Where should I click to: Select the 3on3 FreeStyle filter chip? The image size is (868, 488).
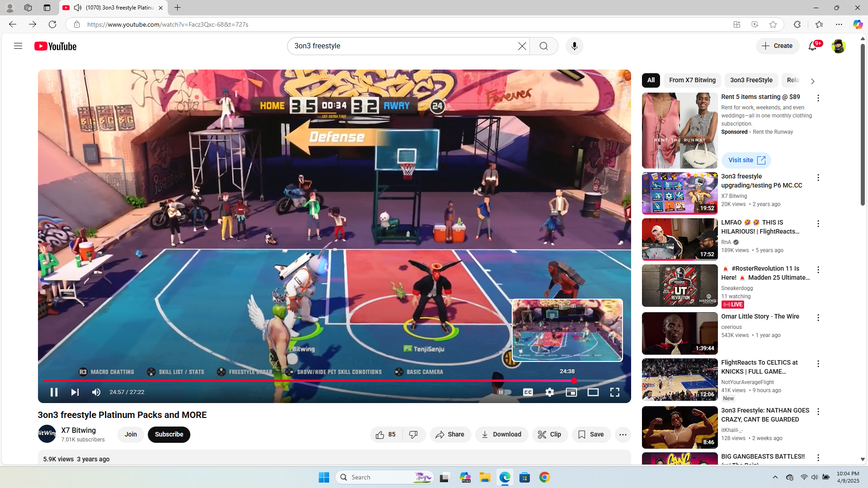(751, 80)
